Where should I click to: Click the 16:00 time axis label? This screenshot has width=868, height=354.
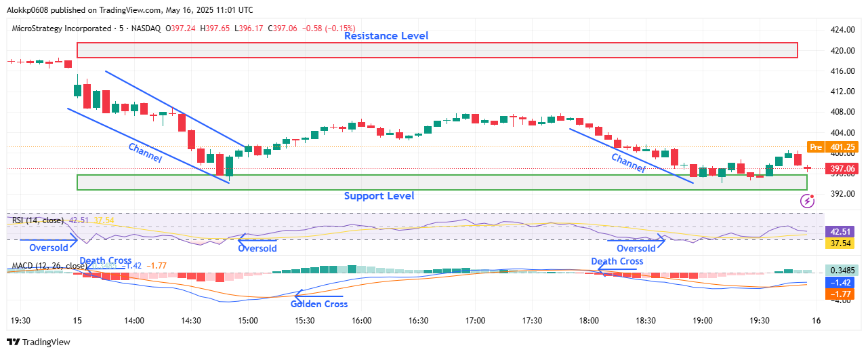pyautogui.click(x=362, y=321)
